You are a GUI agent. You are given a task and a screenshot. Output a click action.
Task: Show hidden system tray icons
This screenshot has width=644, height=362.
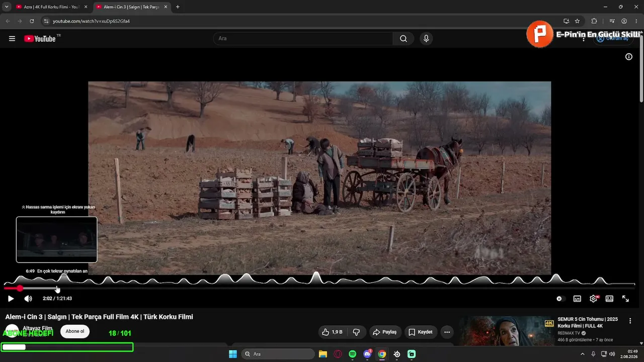pos(583,354)
